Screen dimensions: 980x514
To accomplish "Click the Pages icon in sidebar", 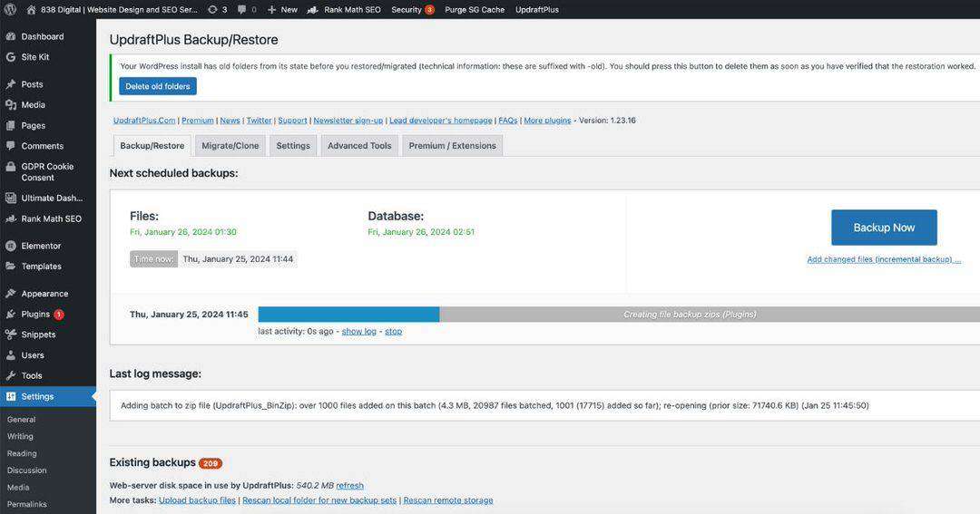I will coord(11,125).
